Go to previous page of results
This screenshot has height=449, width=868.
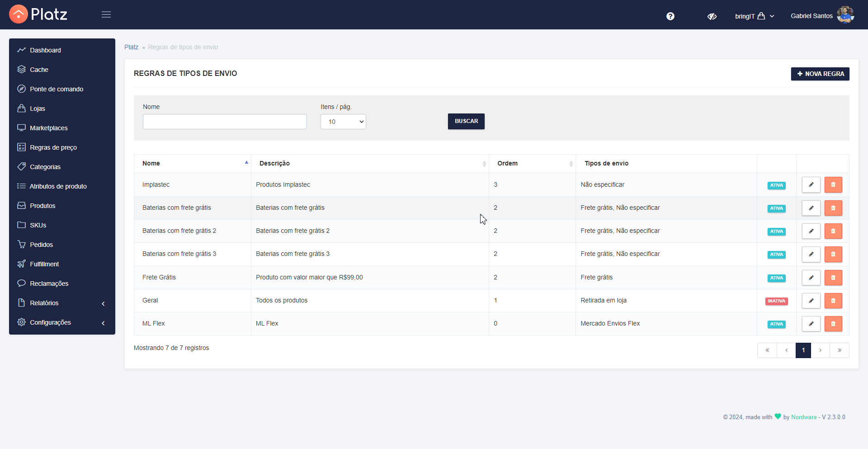[786, 350]
